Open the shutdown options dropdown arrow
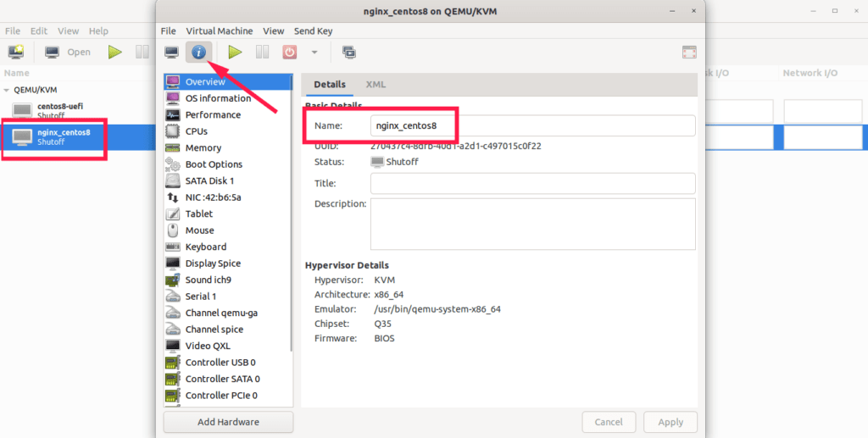Screen dimensions: 868x438 [314, 53]
